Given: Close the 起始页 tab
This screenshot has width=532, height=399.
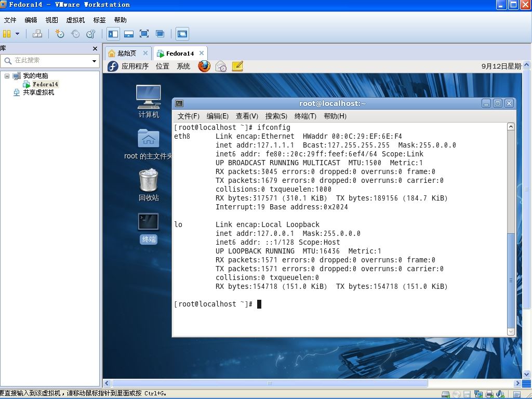Looking at the screenshot, I should (x=145, y=53).
